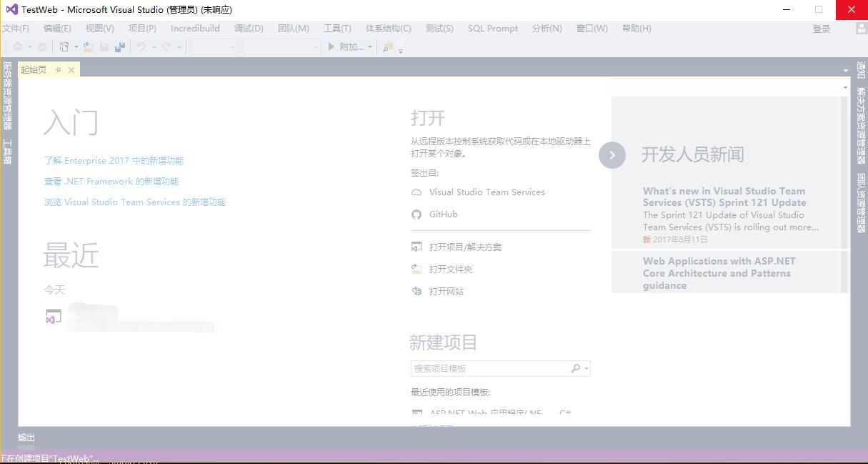This screenshot has width=868, height=464.
Task: Click the magnifier icon in 搜索项目模板 box
Action: point(576,369)
